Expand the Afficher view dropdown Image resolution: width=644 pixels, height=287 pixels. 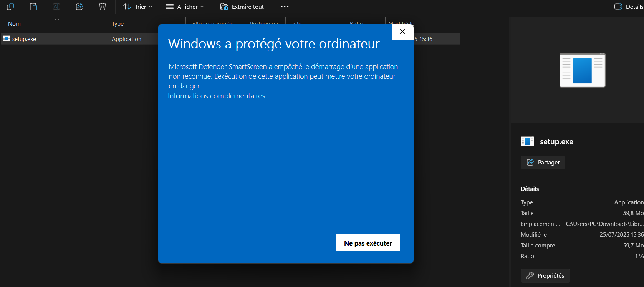[185, 7]
